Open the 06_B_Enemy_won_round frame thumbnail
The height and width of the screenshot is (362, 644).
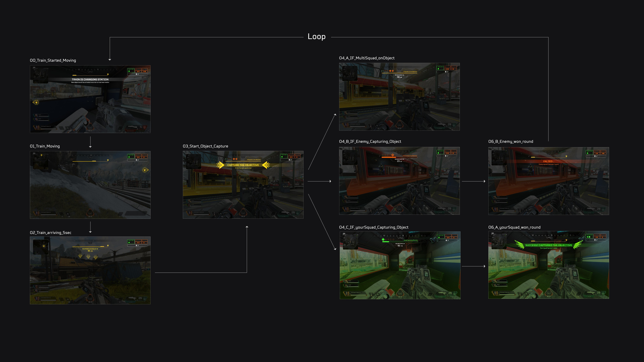[x=549, y=181]
